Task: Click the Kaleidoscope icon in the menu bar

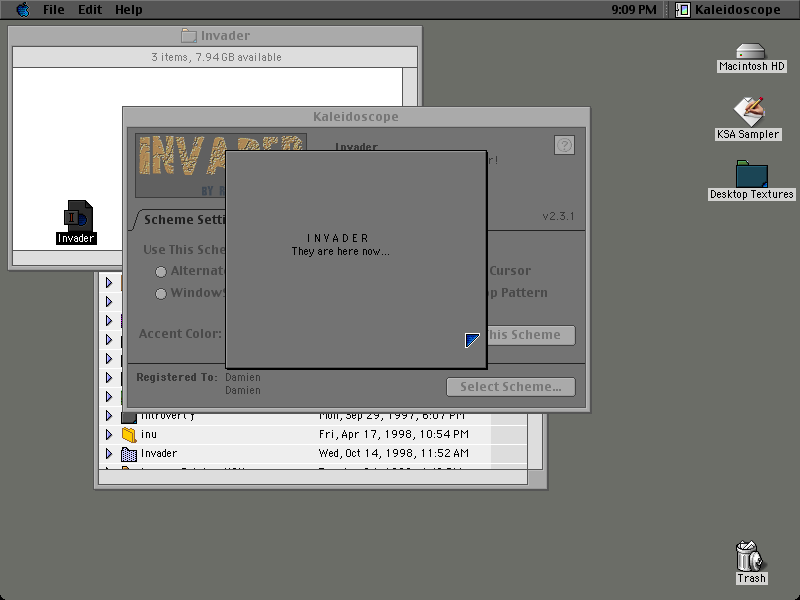Action: pyautogui.click(x=683, y=10)
